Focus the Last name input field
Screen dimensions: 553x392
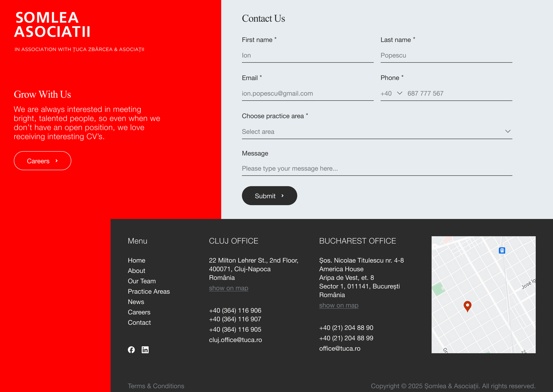click(446, 55)
